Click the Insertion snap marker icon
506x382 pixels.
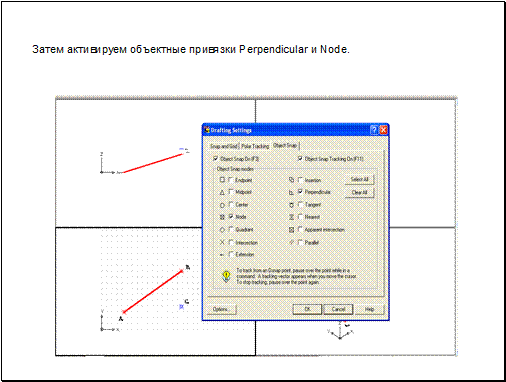click(291, 180)
